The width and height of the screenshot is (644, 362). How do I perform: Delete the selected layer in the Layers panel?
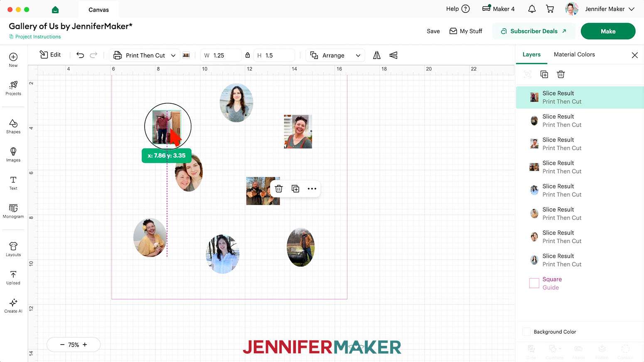coord(561,74)
